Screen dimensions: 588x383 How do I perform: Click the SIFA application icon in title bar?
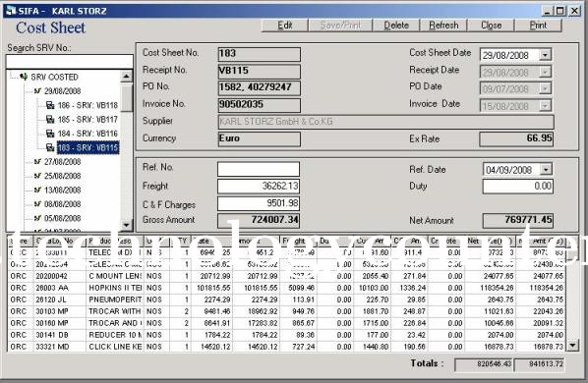click(11, 11)
